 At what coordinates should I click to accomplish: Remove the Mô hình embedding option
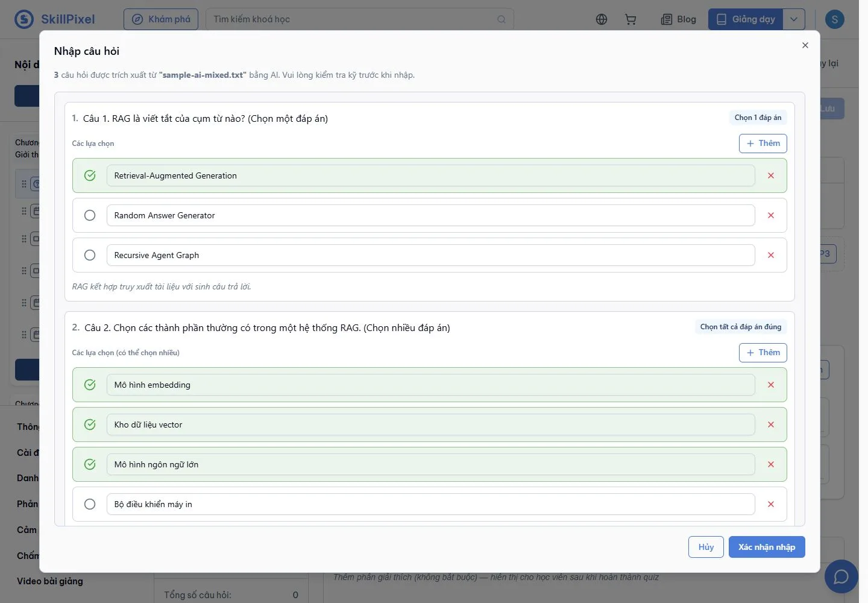(770, 385)
